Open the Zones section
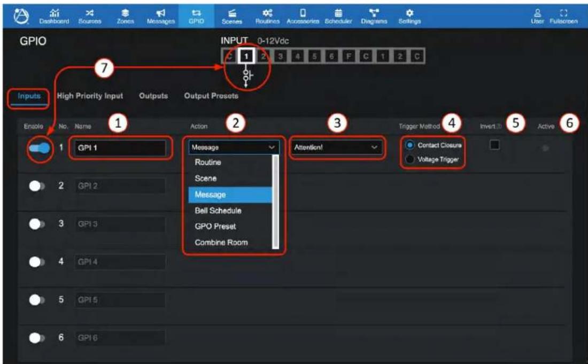This screenshot has height=364, width=588. pos(125,17)
